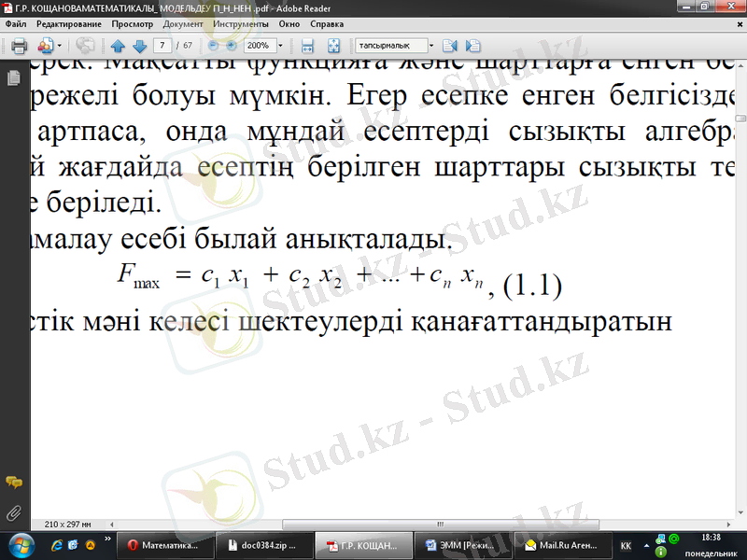Switch to the ЭММ Word taskbar button

click(x=463, y=546)
